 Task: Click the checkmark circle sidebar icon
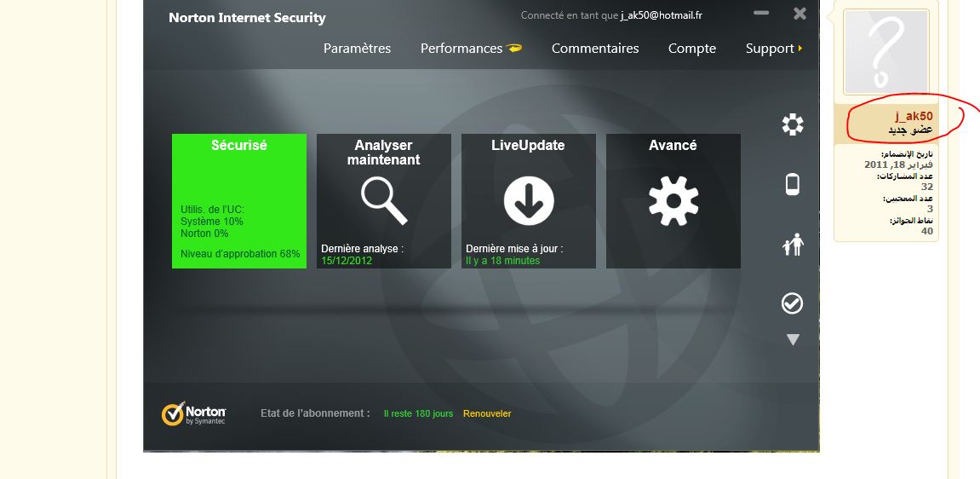(793, 303)
